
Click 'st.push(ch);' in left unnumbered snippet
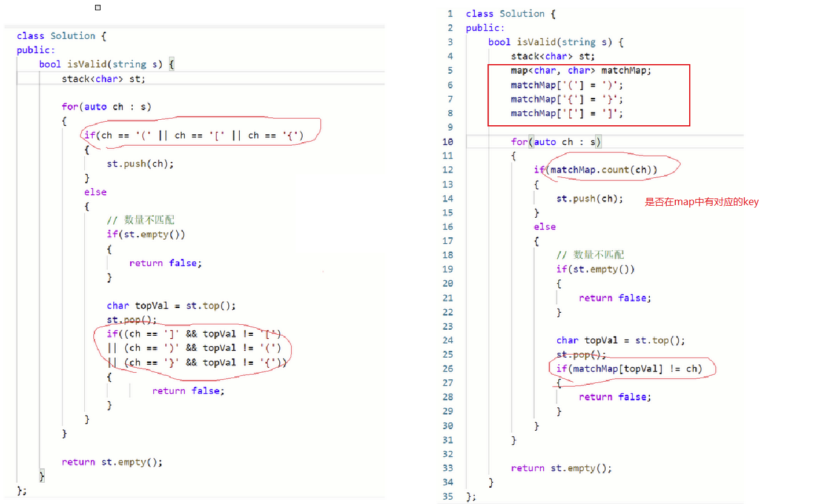click(x=140, y=163)
